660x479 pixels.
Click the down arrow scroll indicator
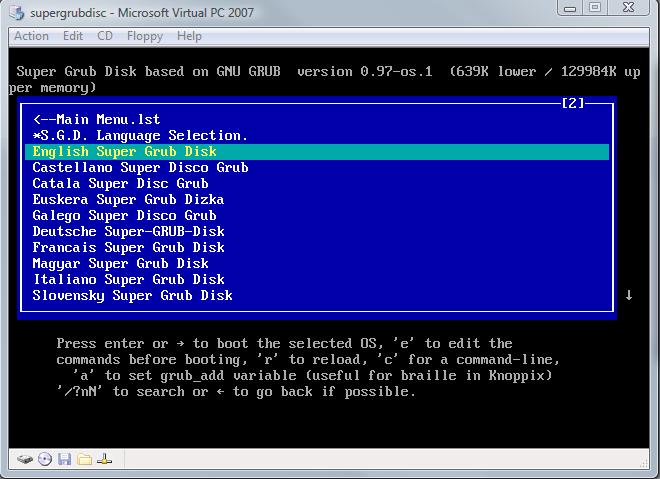pos(629,295)
